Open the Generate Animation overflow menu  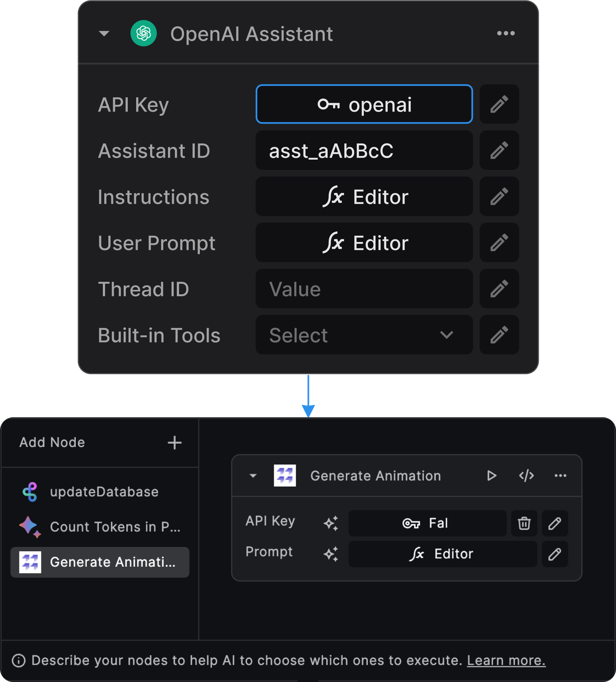click(560, 476)
